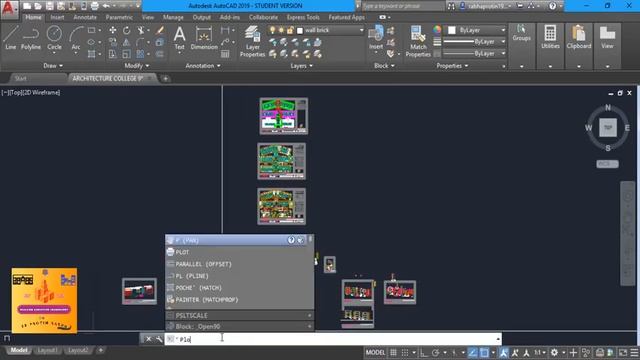This screenshot has width=640, height=360.
Task: Expand the Properties panel
Action: pos(452,66)
